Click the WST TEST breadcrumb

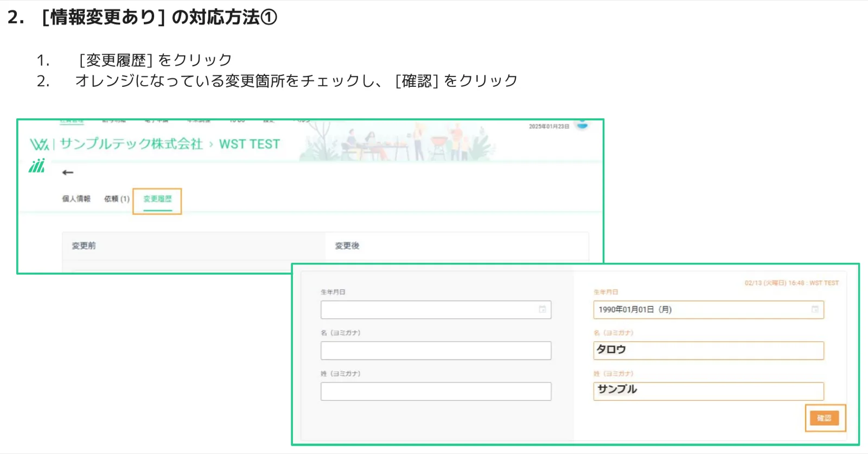250,144
